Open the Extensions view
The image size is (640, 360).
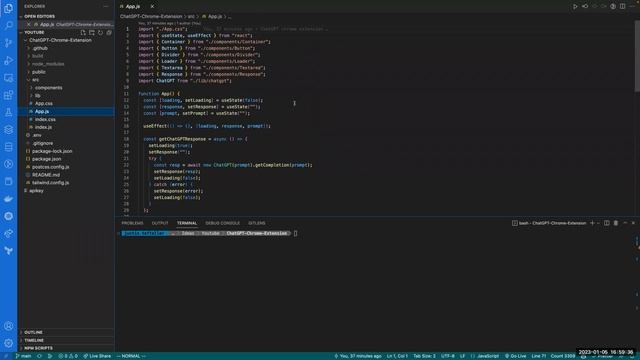(x=8, y=95)
